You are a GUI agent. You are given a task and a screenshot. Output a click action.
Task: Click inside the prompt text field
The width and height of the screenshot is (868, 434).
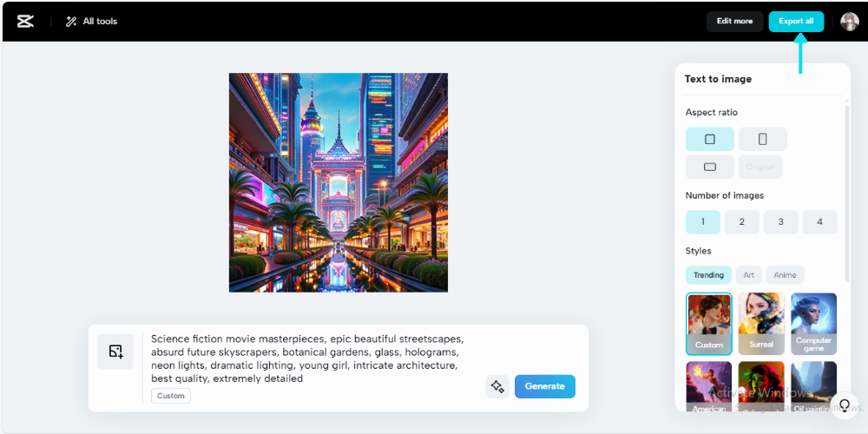click(x=310, y=358)
